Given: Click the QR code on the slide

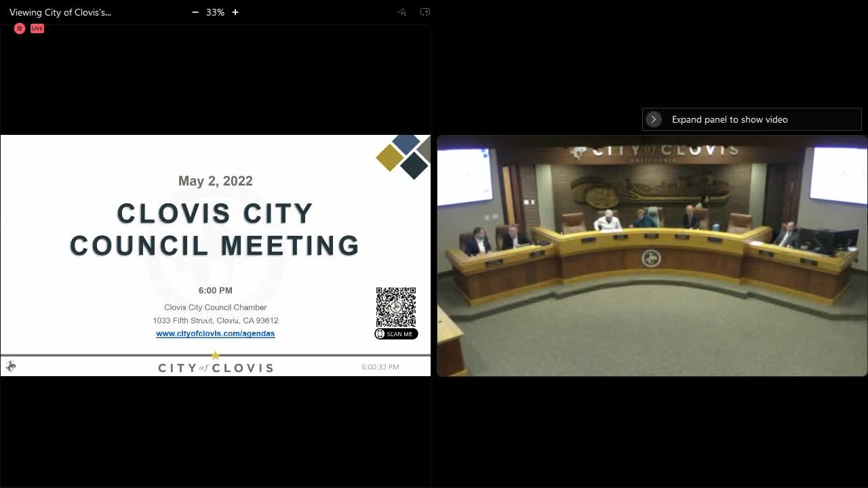Looking at the screenshot, I should point(396,307).
